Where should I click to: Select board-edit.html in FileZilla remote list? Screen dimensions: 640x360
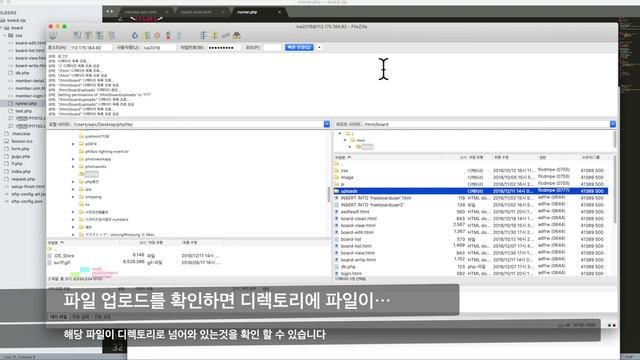tap(471, 232)
